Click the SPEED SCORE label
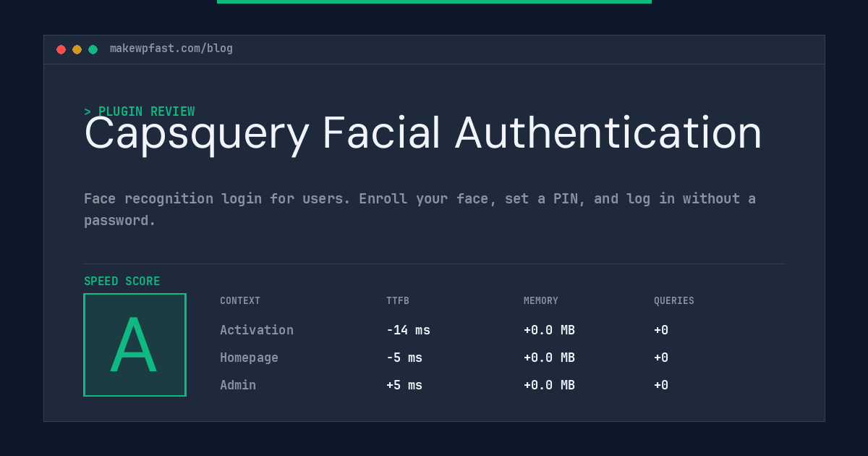The width and height of the screenshot is (868, 456). click(122, 282)
